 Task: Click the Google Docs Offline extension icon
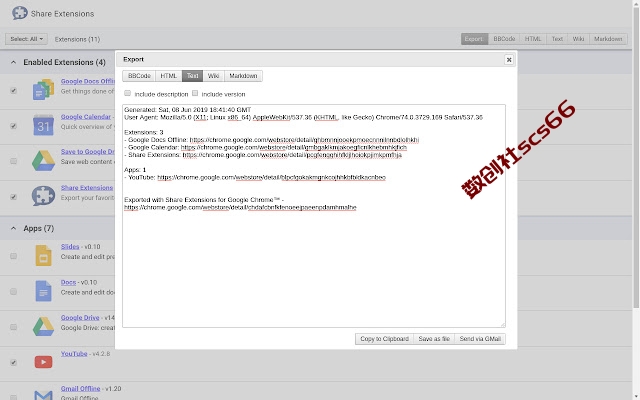pos(43,90)
